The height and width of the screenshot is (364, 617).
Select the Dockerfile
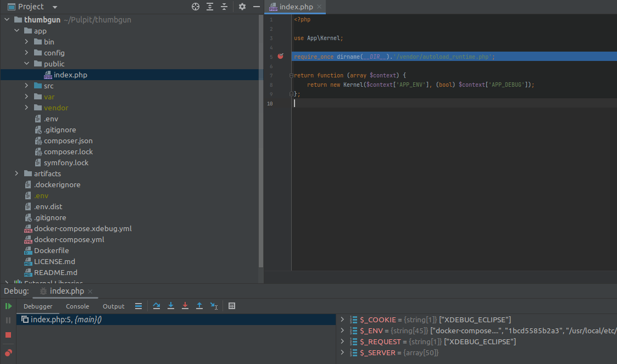51,251
